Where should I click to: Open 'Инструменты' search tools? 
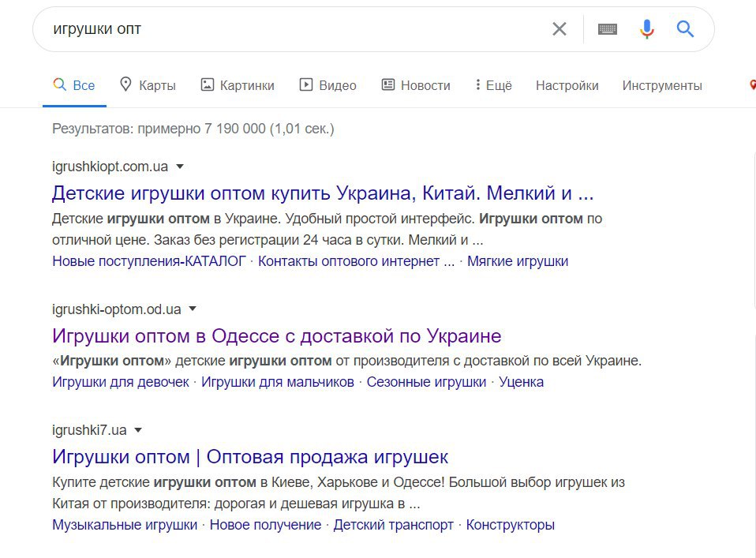point(662,85)
